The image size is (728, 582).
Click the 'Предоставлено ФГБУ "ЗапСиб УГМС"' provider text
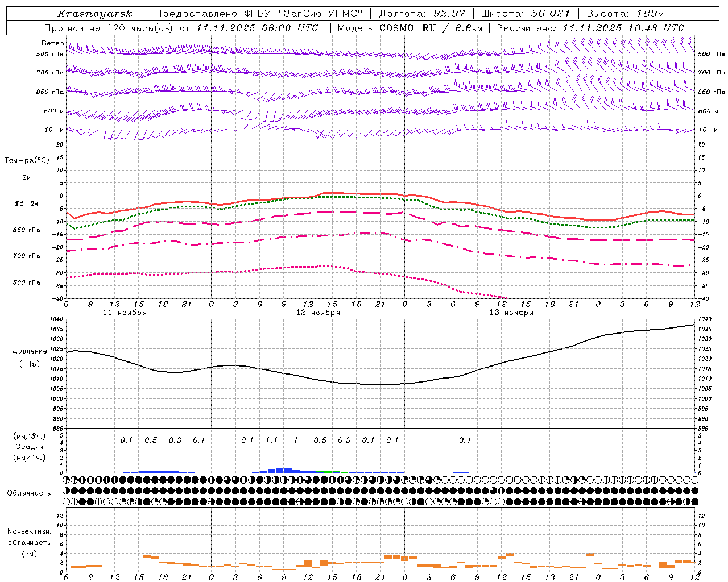coord(259,14)
